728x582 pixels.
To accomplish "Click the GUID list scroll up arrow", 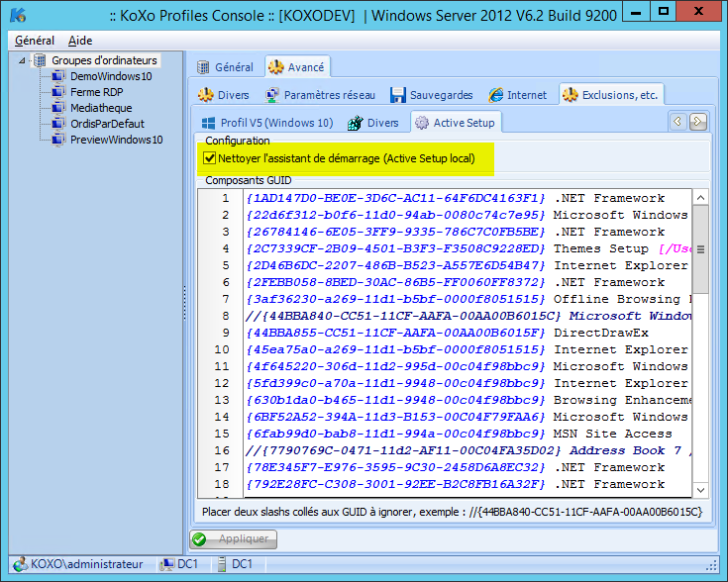I will tap(700, 198).
